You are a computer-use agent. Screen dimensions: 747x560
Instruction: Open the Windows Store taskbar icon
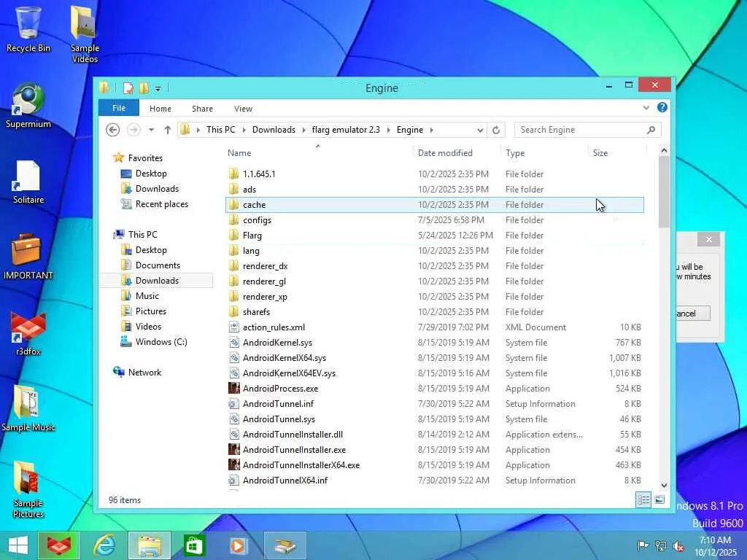(194, 545)
